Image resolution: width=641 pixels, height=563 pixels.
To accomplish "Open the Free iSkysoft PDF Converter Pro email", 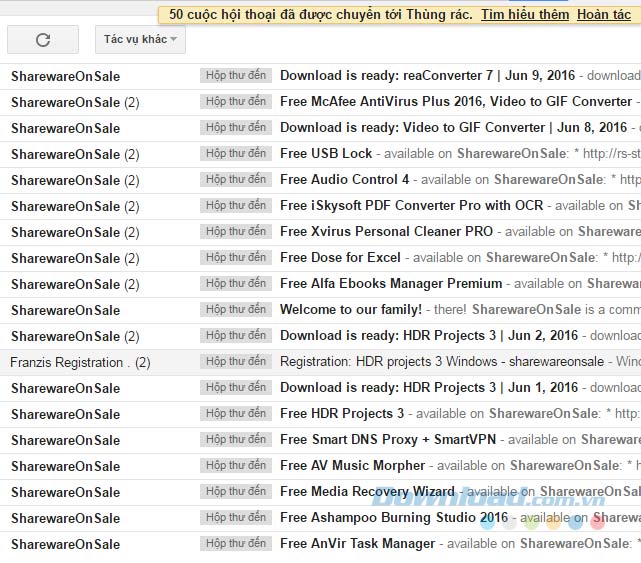I will [x=411, y=206].
